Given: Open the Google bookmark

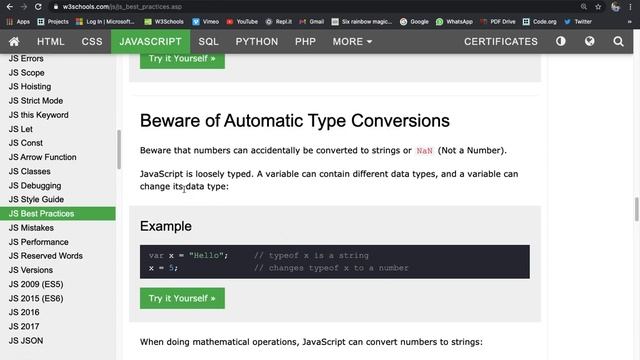Looking at the screenshot, I should point(414,22).
